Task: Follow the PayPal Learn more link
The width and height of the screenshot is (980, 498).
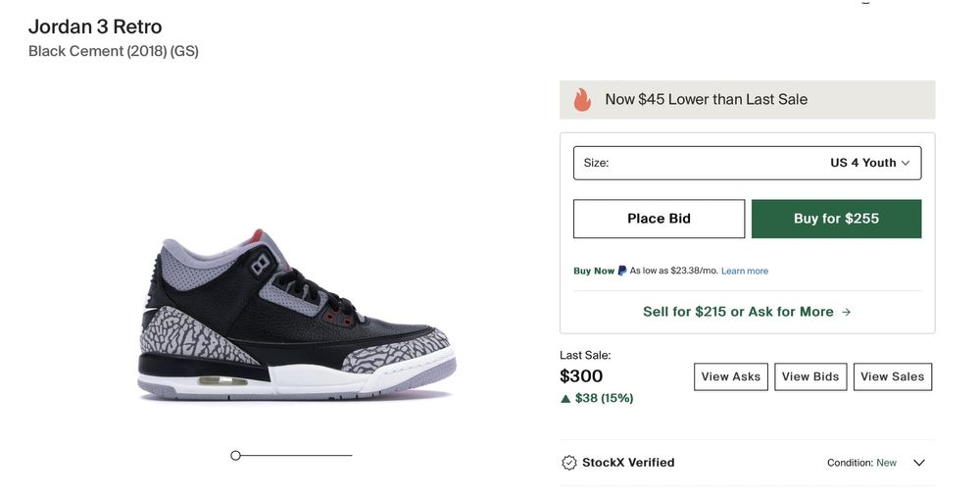Action: click(745, 272)
